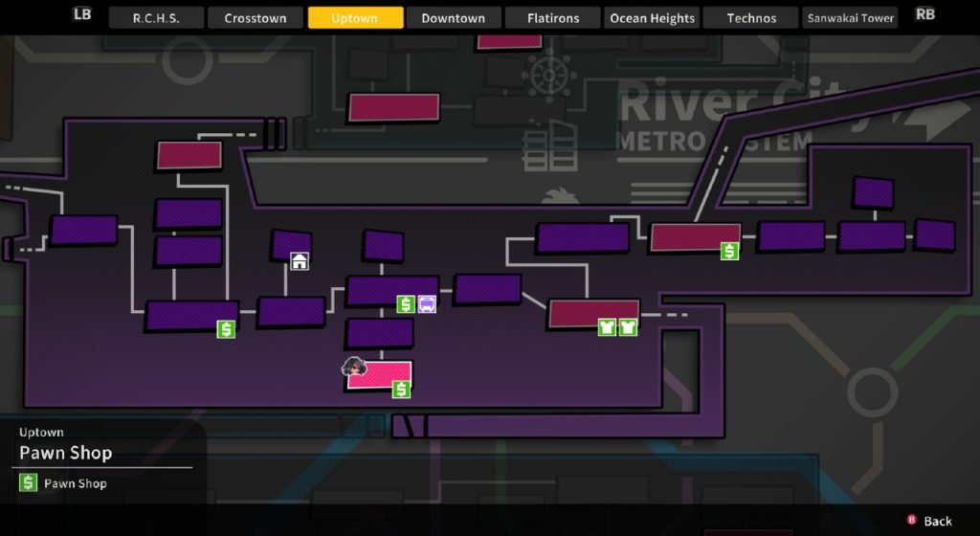The image size is (980, 536).
Task: Click the RB shoulder button indicator
Action: pyautogui.click(x=925, y=13)
